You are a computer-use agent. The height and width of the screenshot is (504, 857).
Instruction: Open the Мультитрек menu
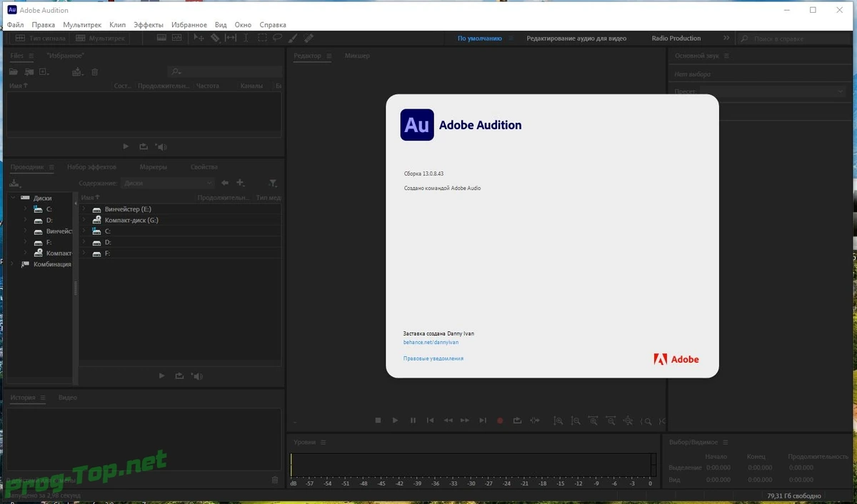coord(82,25)
